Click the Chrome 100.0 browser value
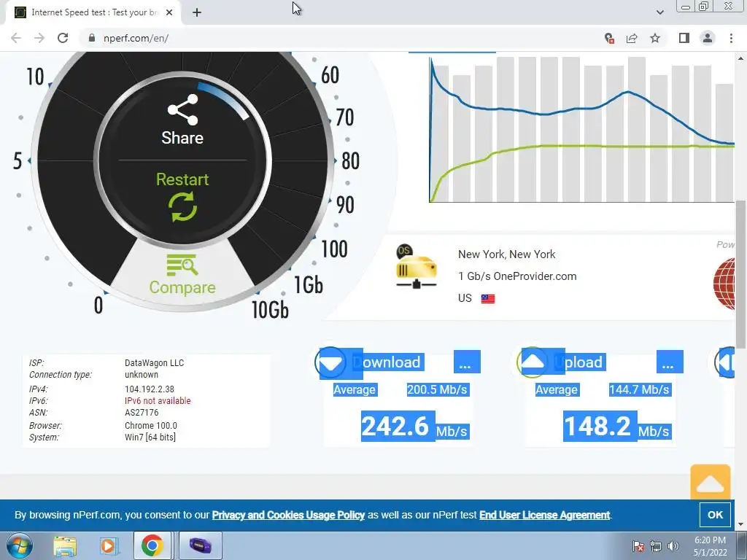 point(150,426)
